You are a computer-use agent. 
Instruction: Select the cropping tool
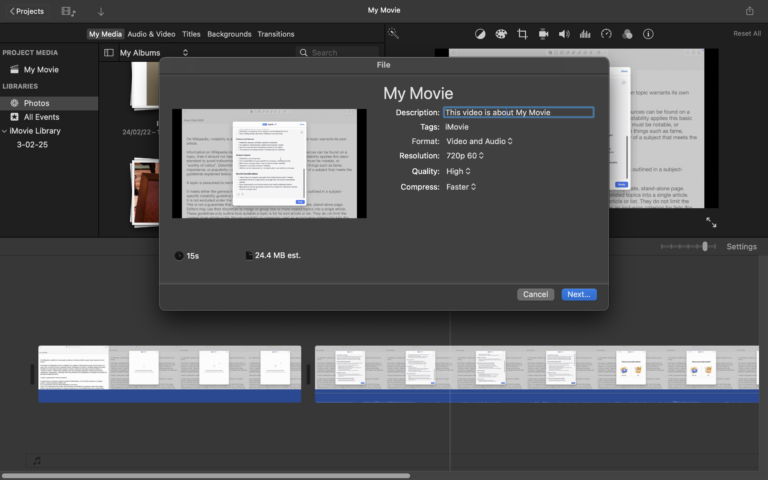(522, 34)
